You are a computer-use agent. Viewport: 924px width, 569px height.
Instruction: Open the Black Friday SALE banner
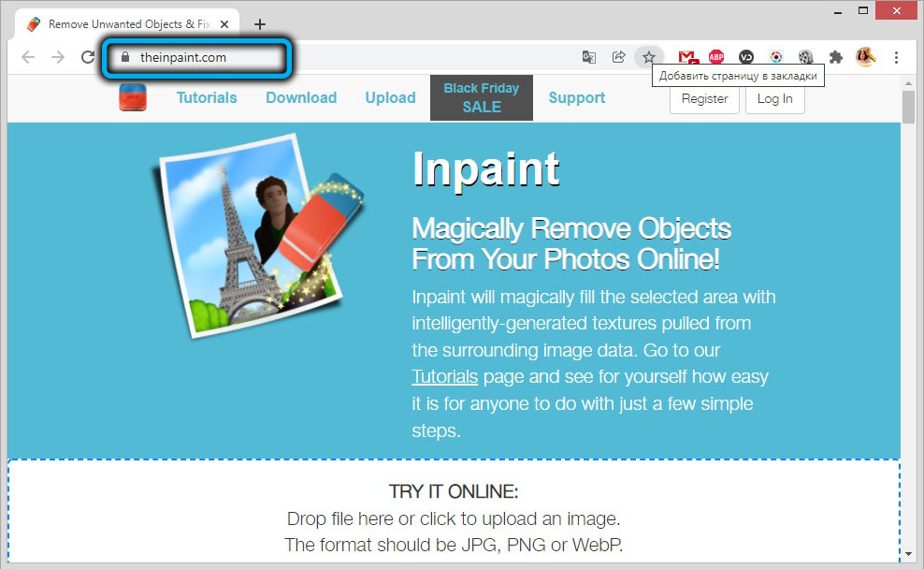pos(482,98)
